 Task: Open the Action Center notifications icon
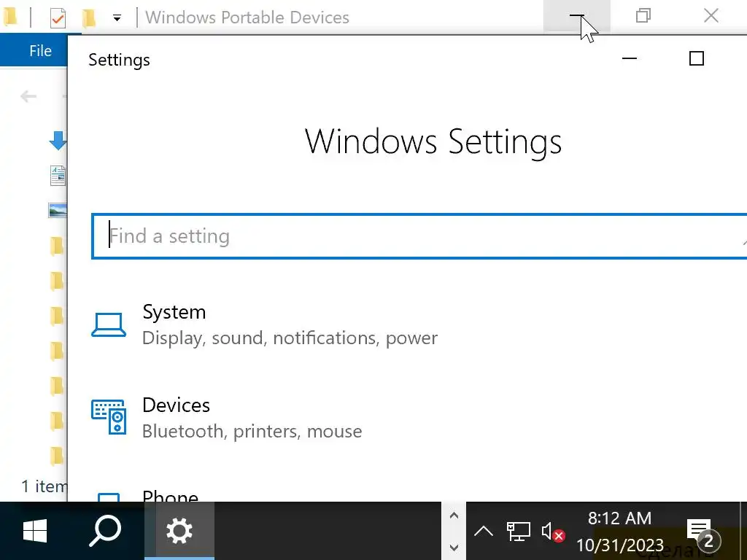700,532
